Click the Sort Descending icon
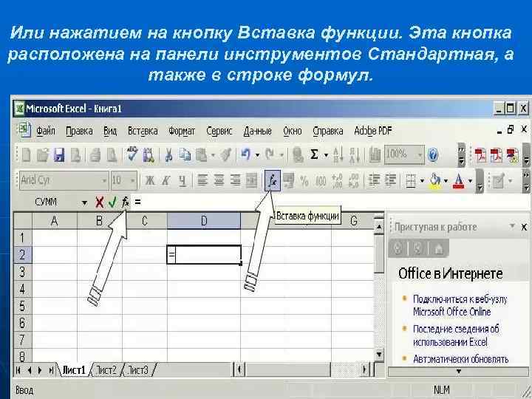 [355, 155]
